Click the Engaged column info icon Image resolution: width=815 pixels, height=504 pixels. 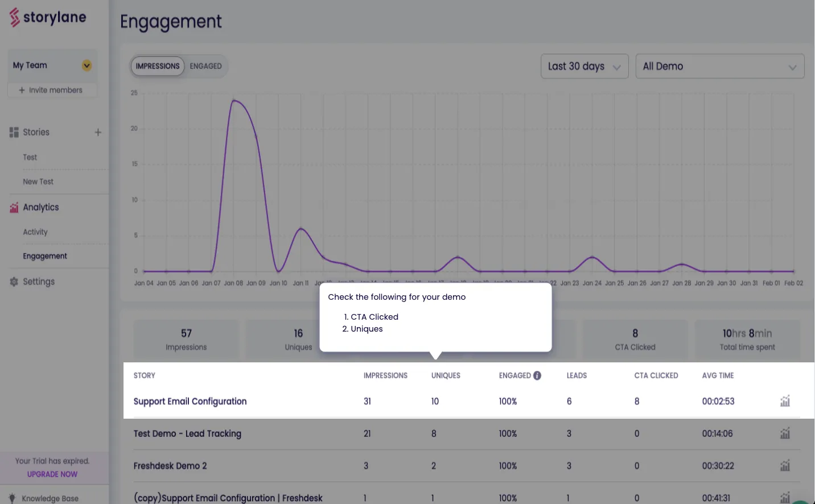tap(537, 375)
